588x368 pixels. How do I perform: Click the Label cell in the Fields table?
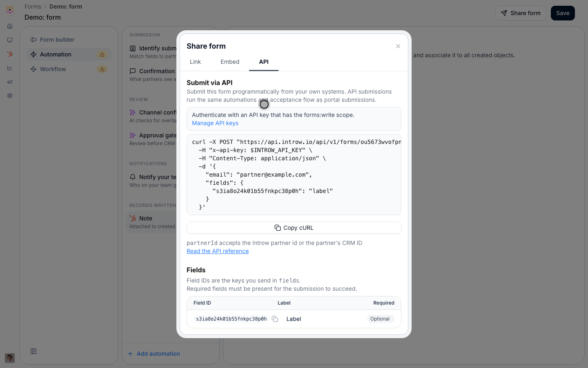[x=294, y=319]
